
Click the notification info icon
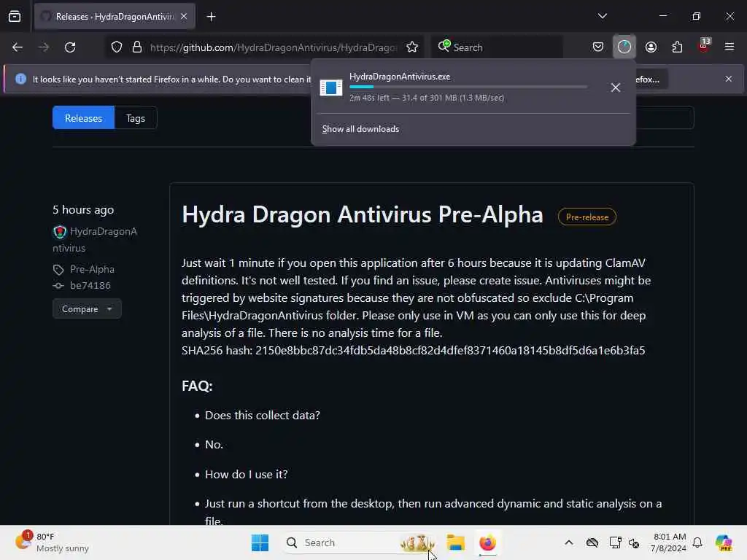coord(20,79)
